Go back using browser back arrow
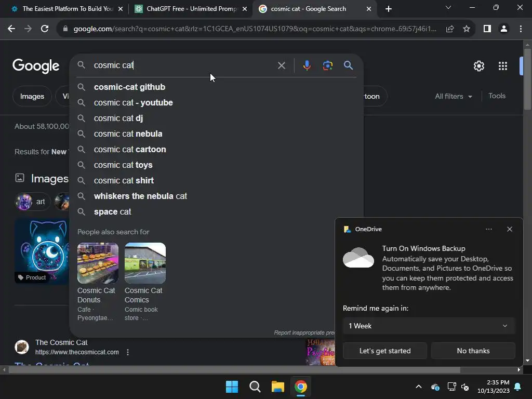The image size is (532, 399). tap(11, 29)
